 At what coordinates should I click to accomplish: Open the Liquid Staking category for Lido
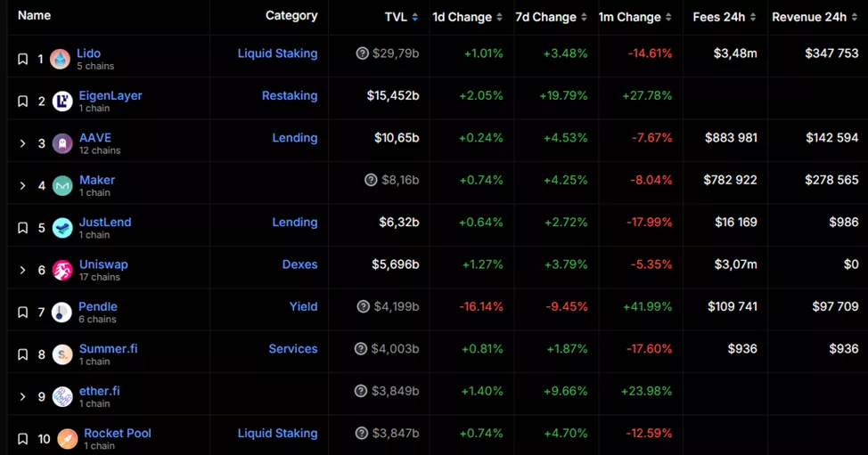tap(277, 53)
